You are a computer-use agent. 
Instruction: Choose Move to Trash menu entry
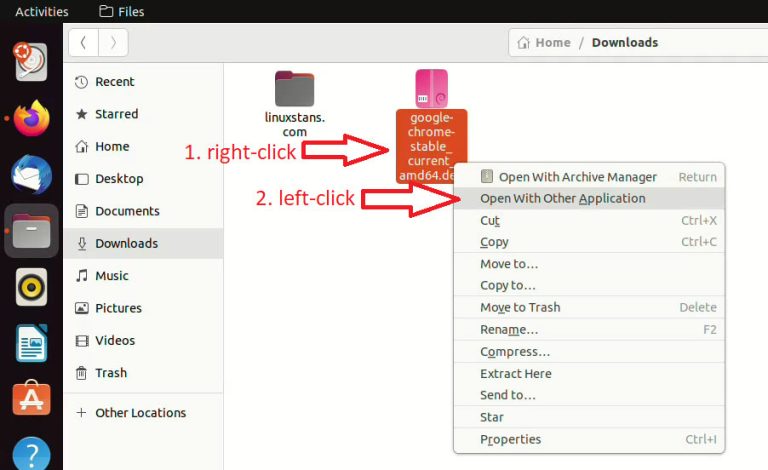coord(520,307)
